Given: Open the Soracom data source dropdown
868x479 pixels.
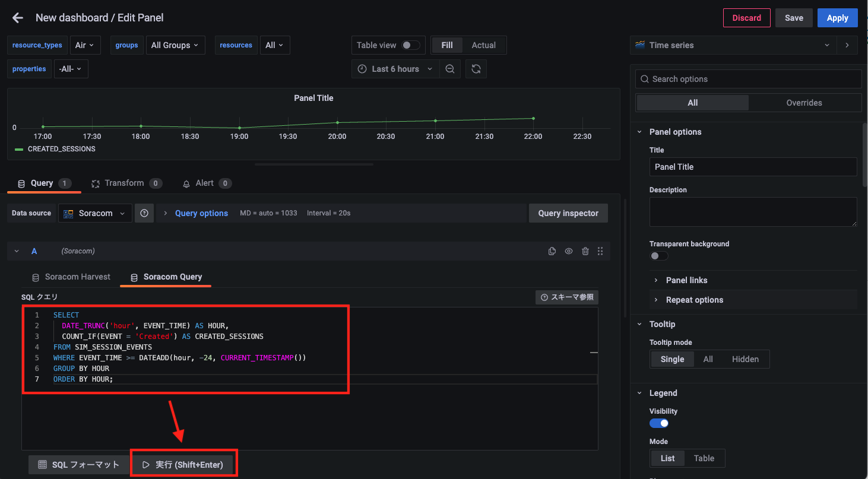Looking at the screenshot, I should pyautogui.click(x=95, y=213).
